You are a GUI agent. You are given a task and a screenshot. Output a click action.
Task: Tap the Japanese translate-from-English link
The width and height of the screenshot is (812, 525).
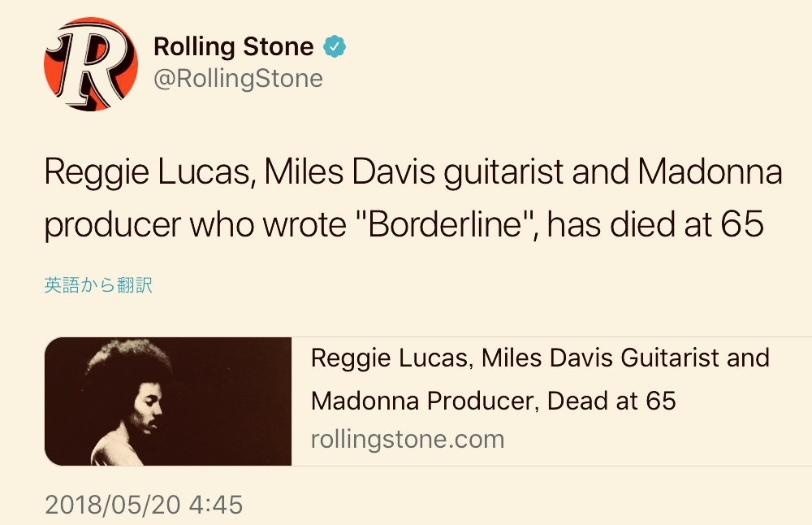tap(98, 285)
